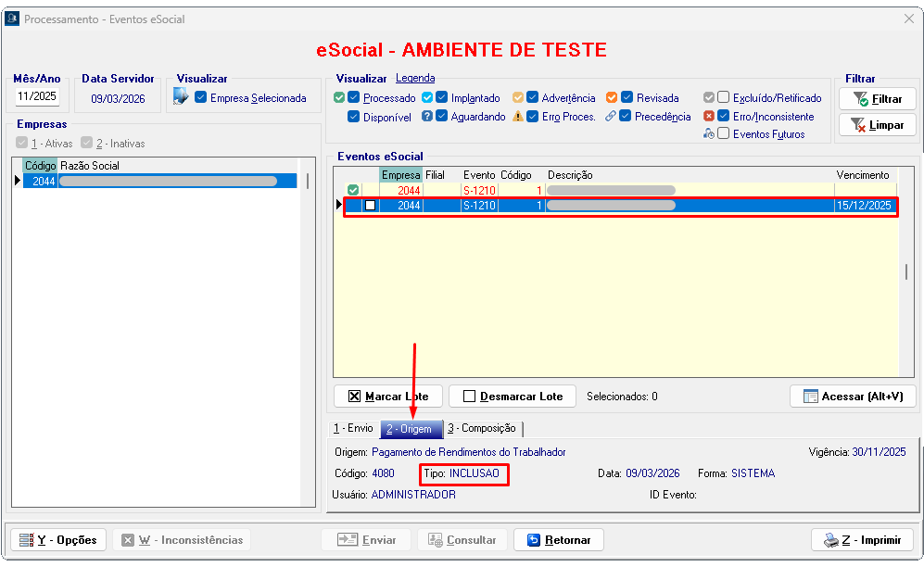Image resolution: width=924 pixels, height=567 pixels.
Task: Enable the Excluído/Retificado checkbox
Action: 723,97
